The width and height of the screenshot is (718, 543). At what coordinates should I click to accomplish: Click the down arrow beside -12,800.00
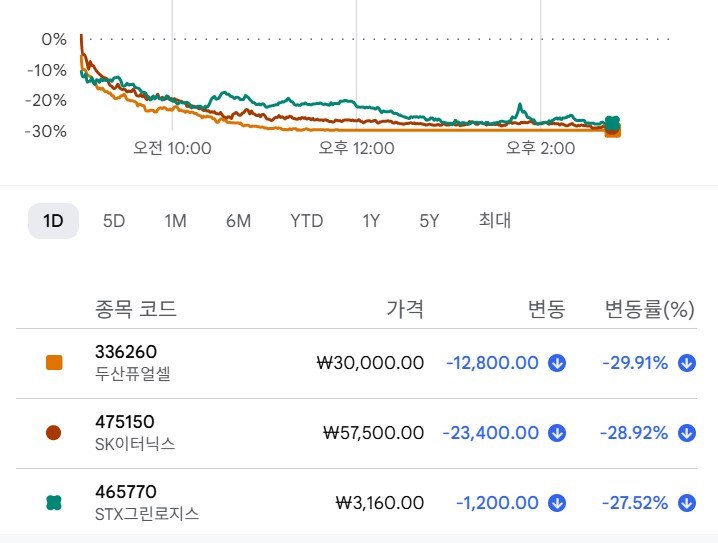557,363
